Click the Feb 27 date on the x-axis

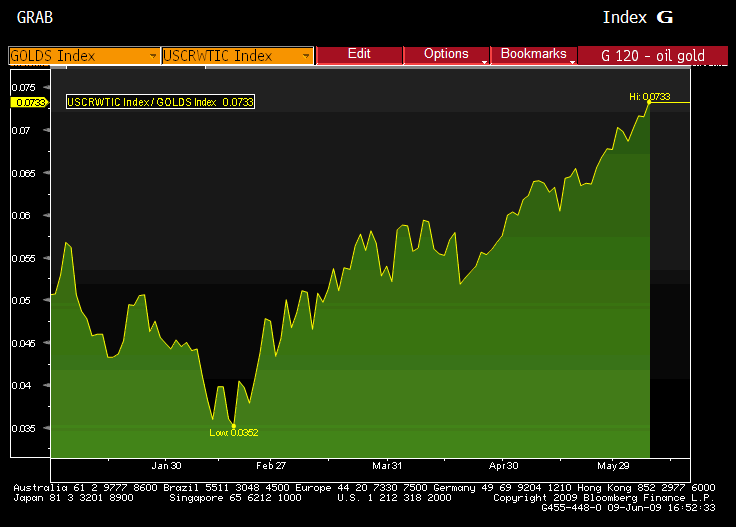click(271, 466)
